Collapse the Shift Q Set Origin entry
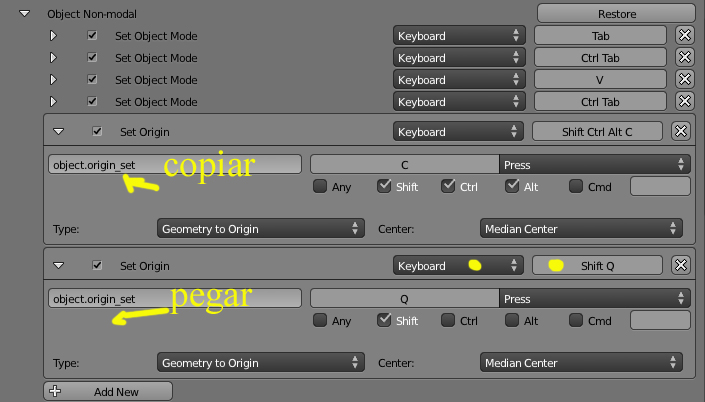705x402 pixels. pos(59,266)
